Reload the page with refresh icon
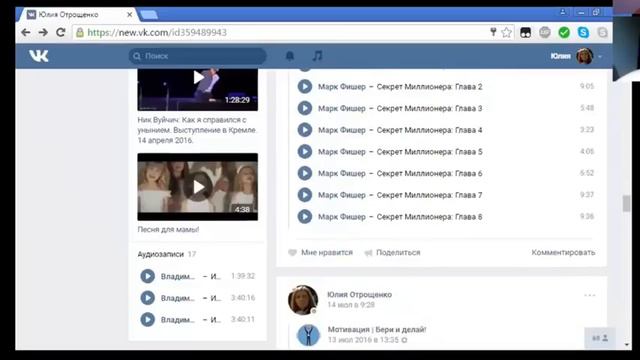640x360 pixels. pyautogui.click(x=61, y=32)
